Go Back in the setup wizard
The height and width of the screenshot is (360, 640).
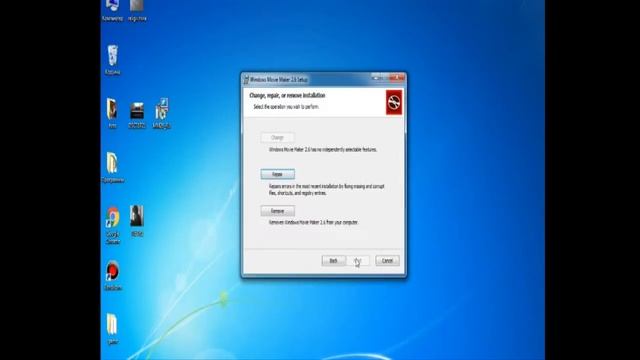click(333, 260)
